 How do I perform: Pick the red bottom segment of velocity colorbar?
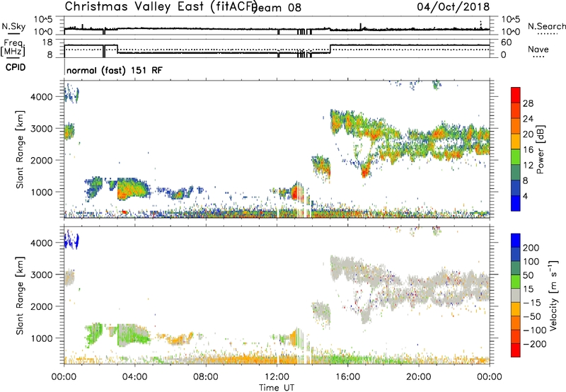pyautogui.click(x=516, y=350)
